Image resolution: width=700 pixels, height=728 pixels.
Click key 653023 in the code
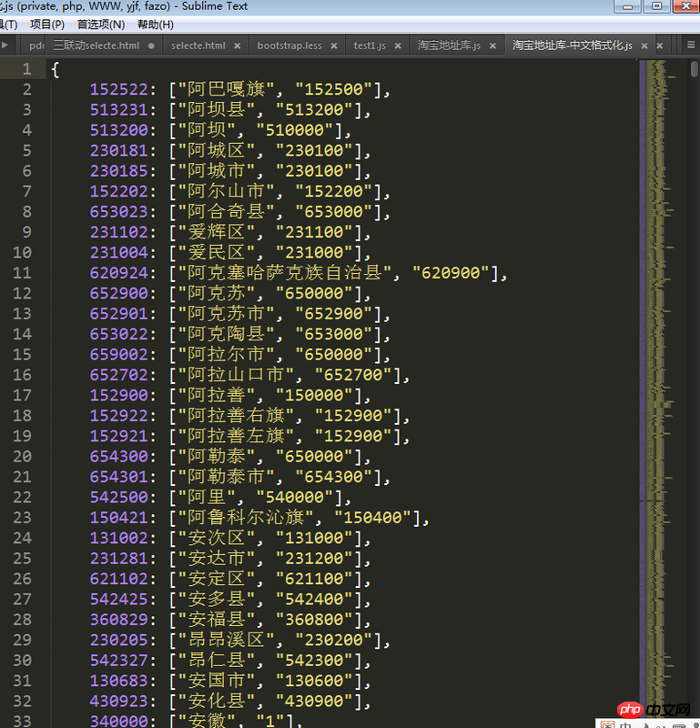coord(119,212)
